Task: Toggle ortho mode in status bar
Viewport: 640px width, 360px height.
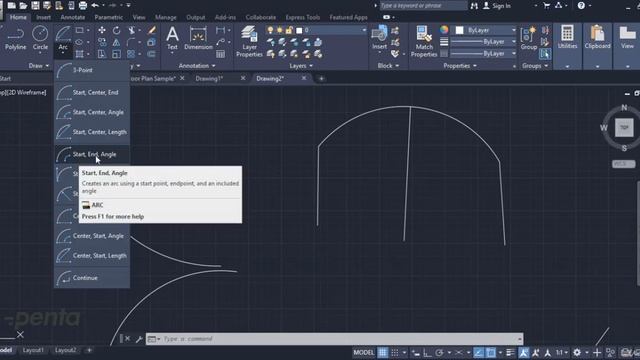Action: click(427, 352)
